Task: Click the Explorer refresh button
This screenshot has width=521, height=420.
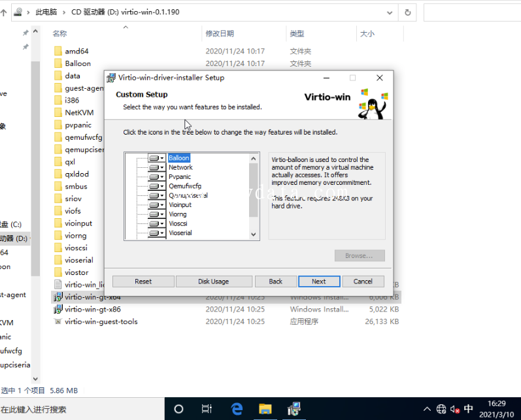Action: [408, 12]
